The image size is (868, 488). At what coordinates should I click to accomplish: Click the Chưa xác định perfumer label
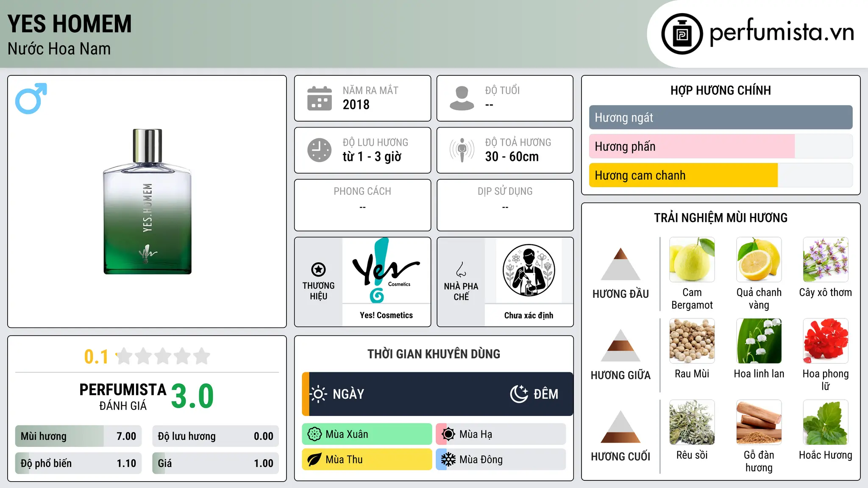pyautogui.click(x=529, y=315)
